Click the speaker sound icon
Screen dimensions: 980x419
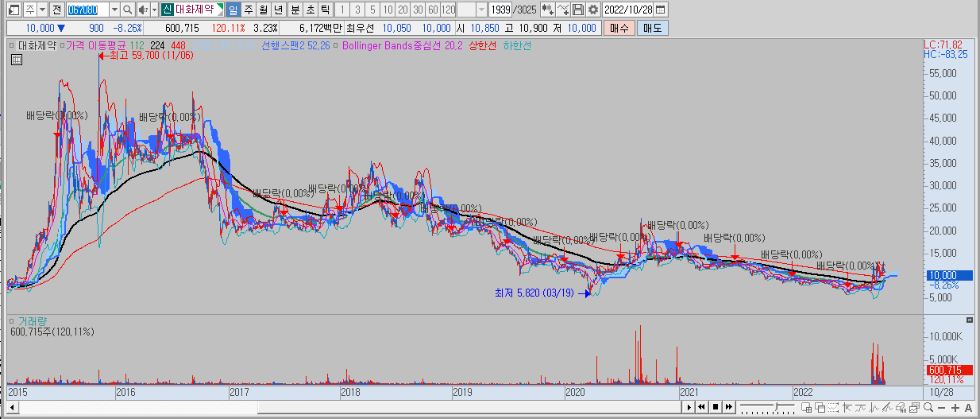pos(142,10)
